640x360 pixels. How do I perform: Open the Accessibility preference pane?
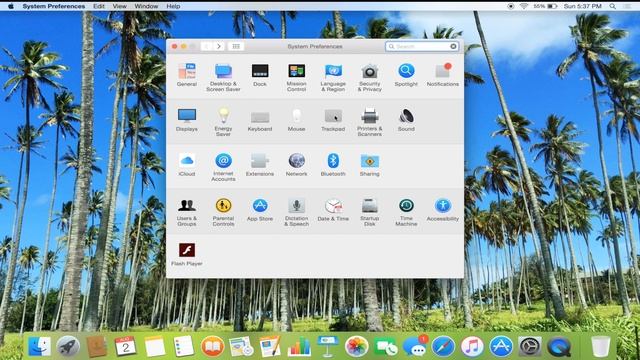click(x=442, y=209)
